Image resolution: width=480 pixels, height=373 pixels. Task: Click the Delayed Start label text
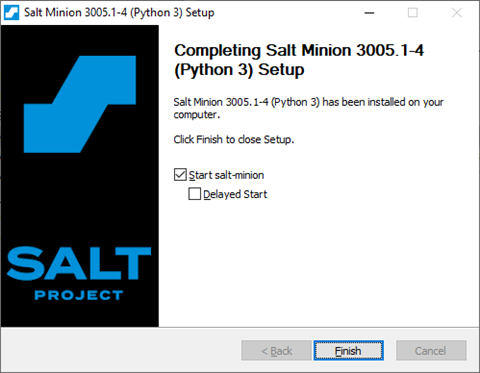[235, 194]
